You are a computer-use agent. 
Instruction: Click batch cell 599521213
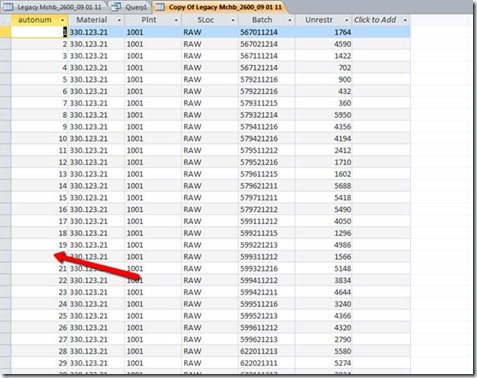point(267,316)
